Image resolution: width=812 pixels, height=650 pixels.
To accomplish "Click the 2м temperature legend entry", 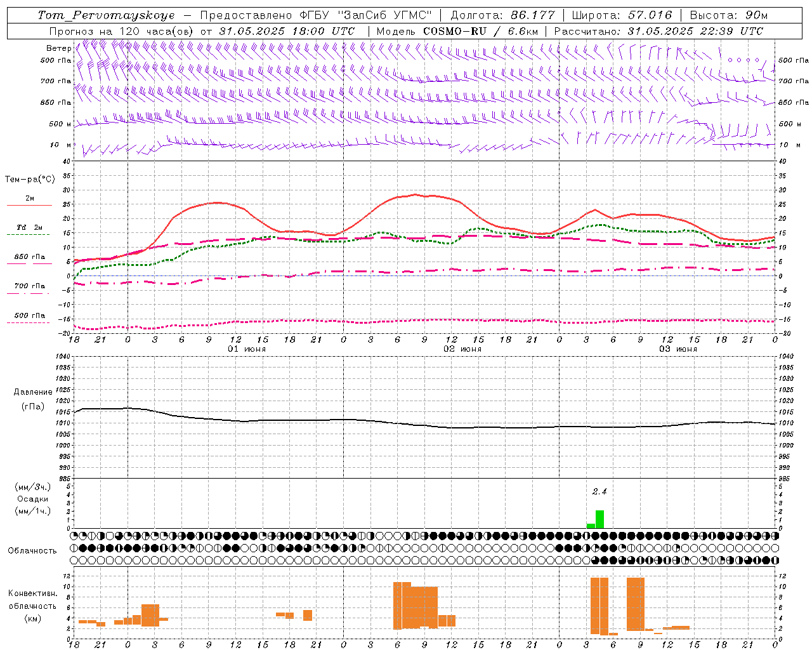I will [x=30, y=198].
